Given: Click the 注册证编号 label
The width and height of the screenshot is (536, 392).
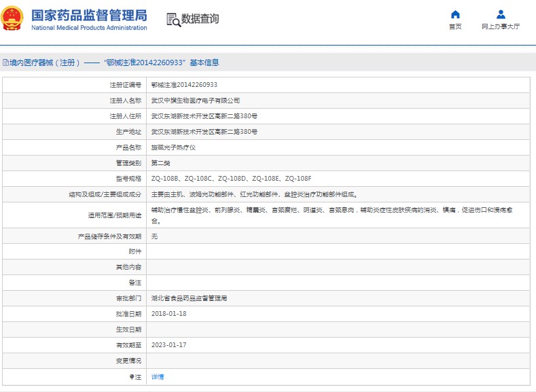Looking at the screenshot, I should pos(126,85).
